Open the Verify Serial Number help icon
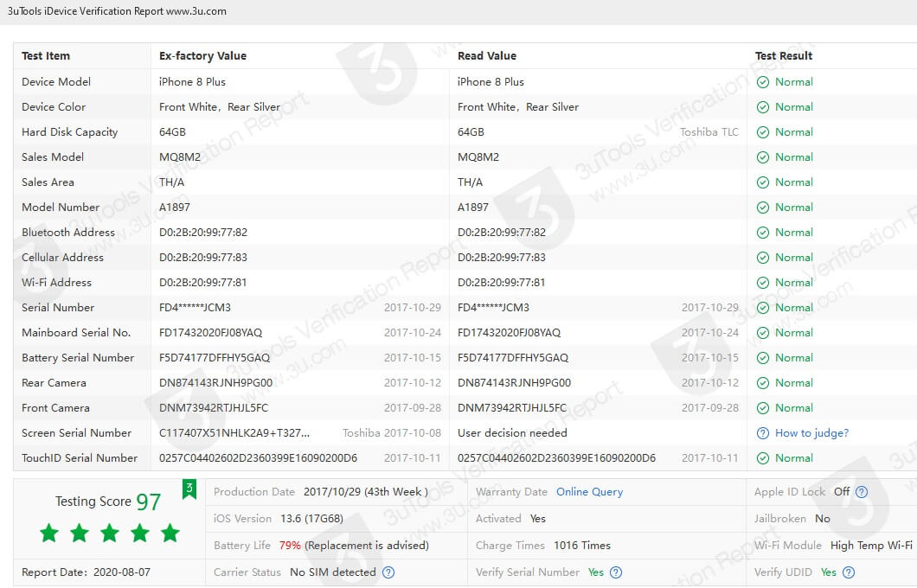Image resolution: width=917 pixels, height=588 pixels. point(616,572)
